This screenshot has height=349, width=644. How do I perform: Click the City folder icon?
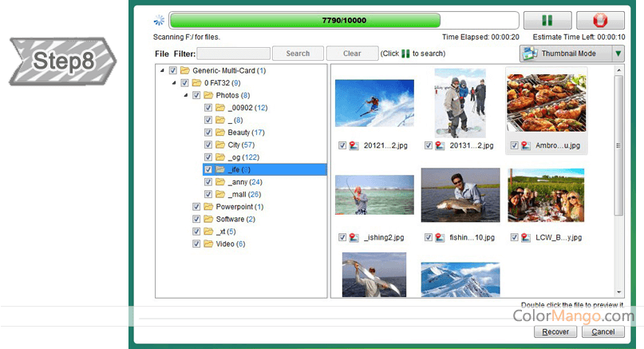[x=220, y=145]
